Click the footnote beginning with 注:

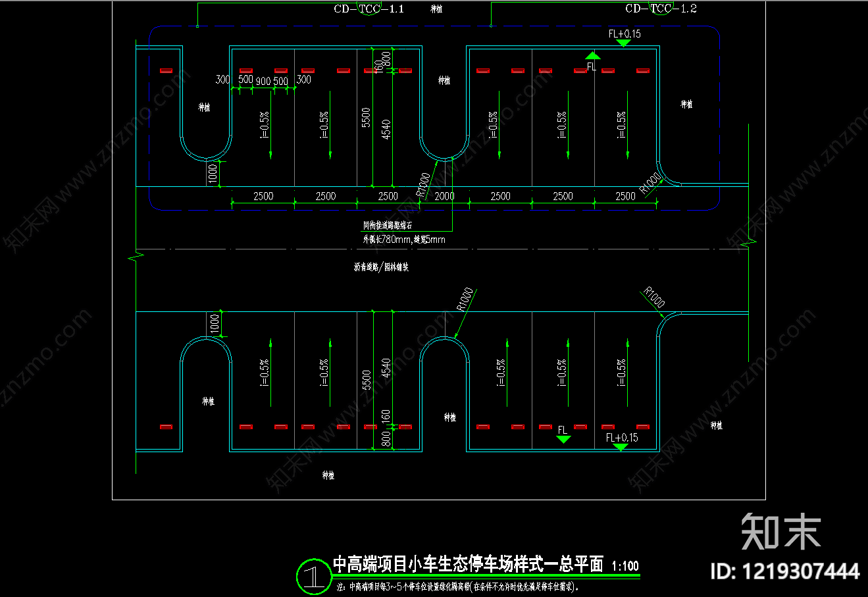point(457,586)
